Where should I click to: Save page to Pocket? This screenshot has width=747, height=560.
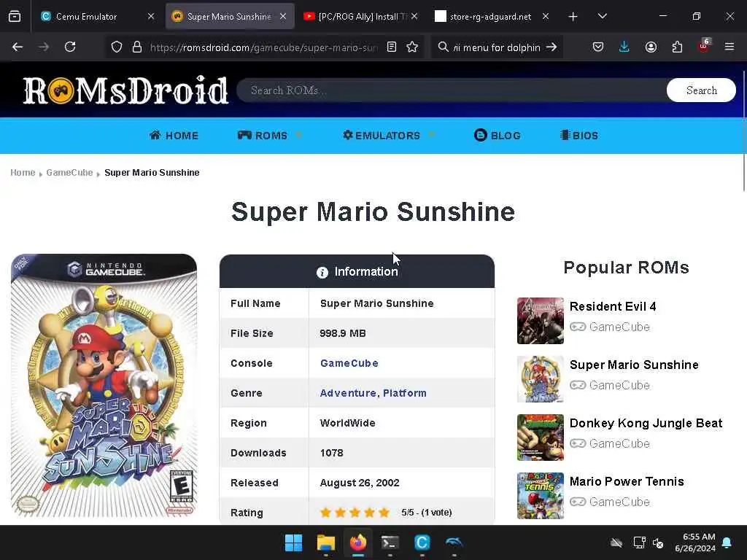click(x=598, y=47)
